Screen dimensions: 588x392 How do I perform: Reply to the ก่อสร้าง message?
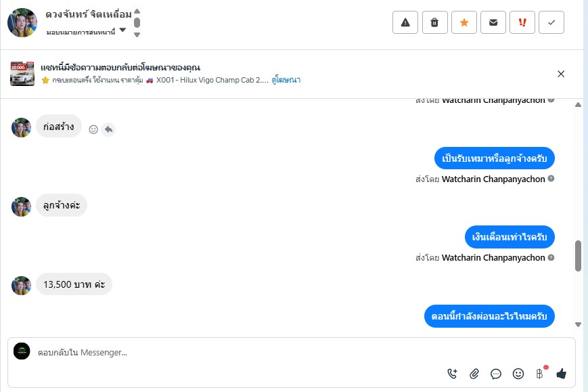click(x=109, y=129)
